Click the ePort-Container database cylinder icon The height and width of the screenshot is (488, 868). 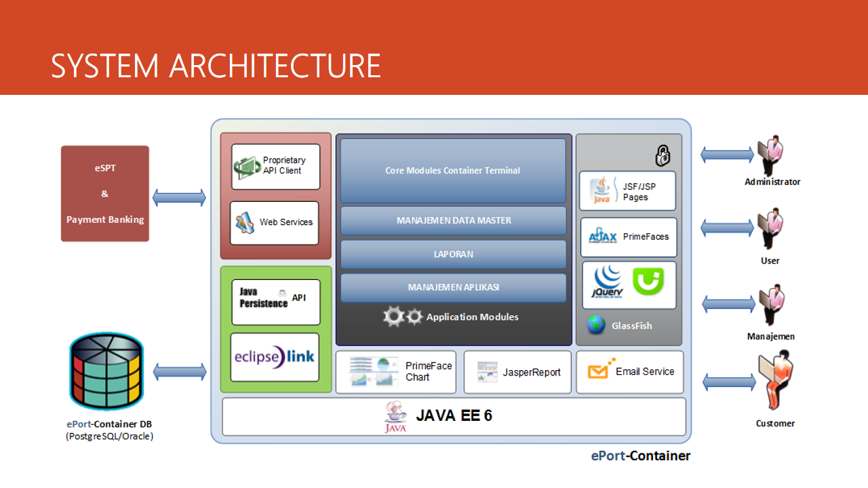point(105,372)
